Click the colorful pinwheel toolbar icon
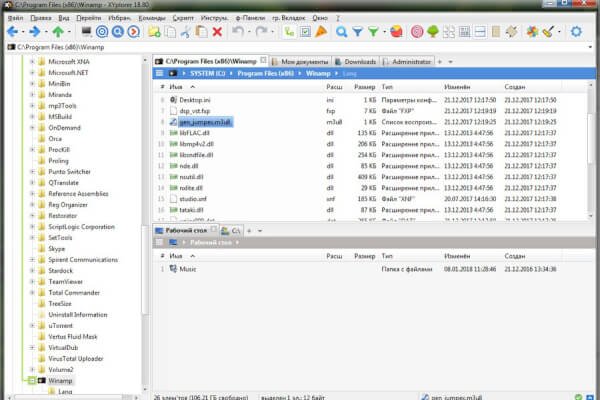The image size is (600, 400). pyautogui.click(x=532, y=32)
